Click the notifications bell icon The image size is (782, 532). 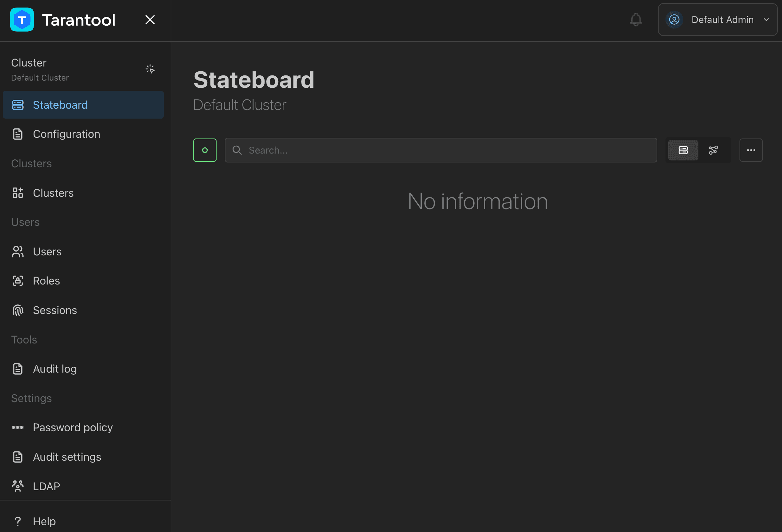[x=636, y=20]
